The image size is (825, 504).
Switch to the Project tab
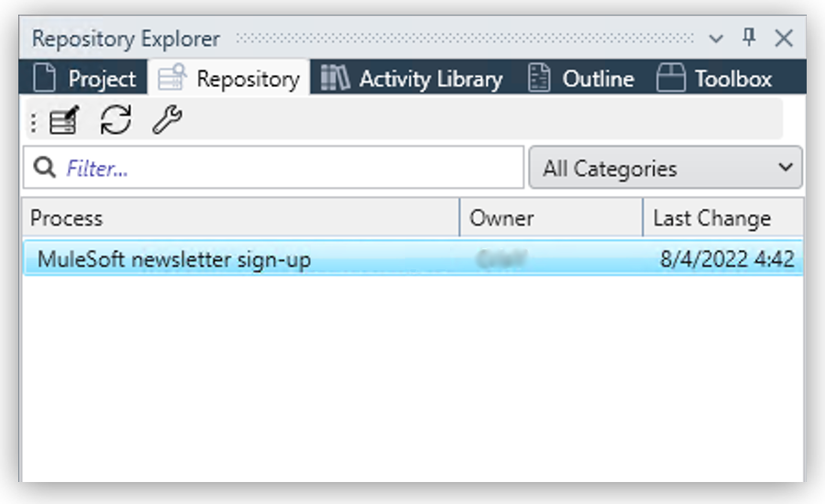(83, 78)
